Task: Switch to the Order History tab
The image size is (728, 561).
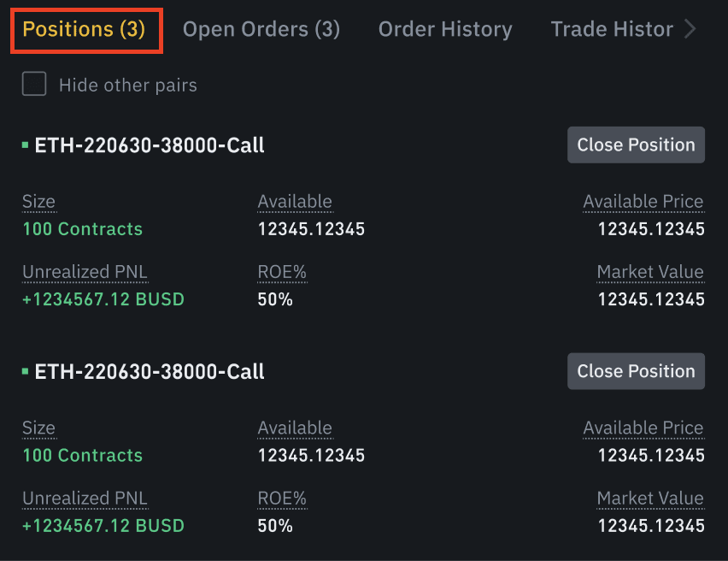Action: click(x=445, y=30)
